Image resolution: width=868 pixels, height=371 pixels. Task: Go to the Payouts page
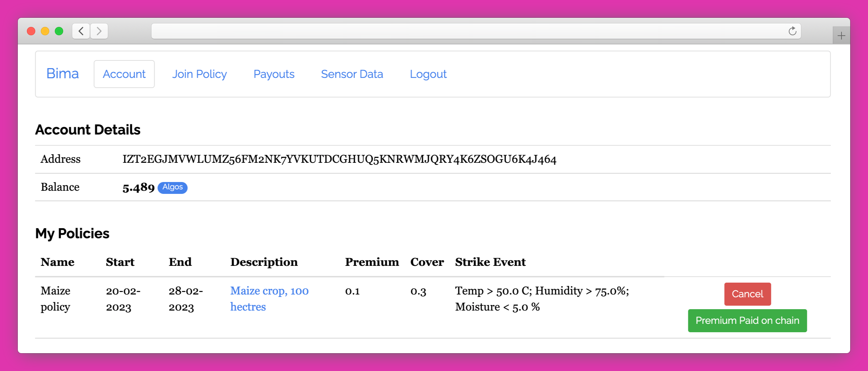274,74
